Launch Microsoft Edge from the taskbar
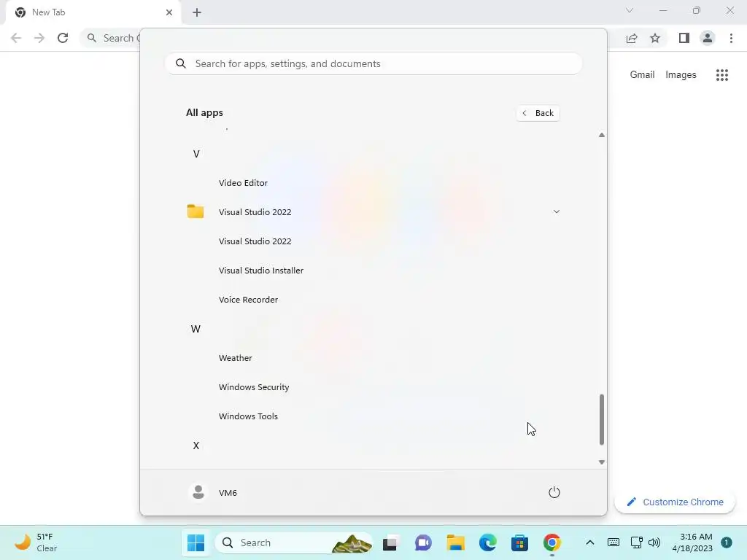The image size is (747, 560). point(487,542)
